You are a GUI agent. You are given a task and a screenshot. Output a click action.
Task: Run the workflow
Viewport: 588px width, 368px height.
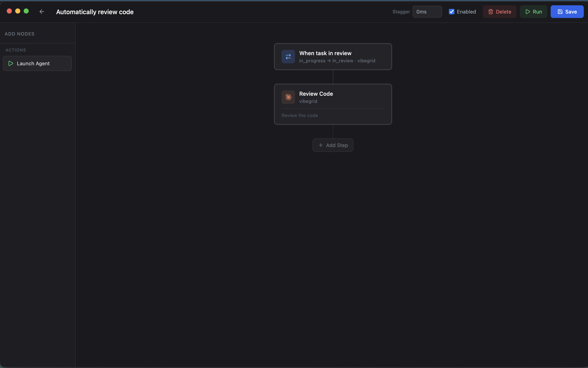533,11
